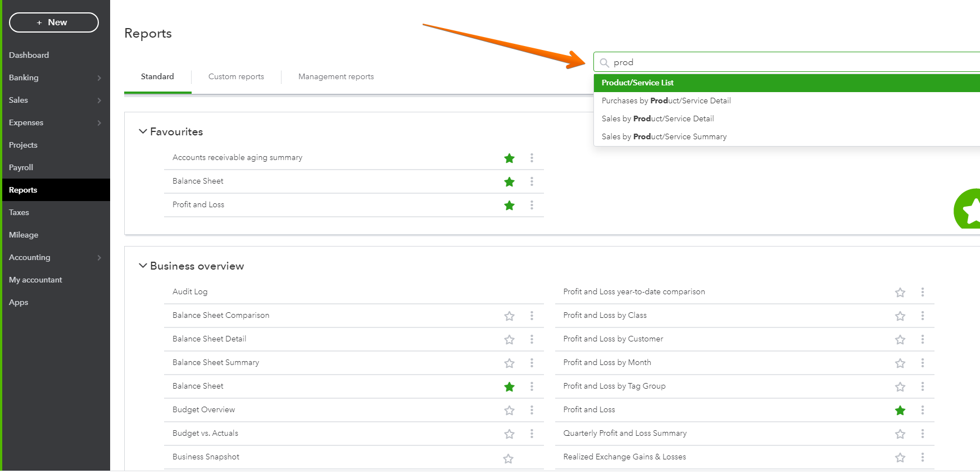Switch to the Custom reports tab
Screen dimensions: 980x474
[236, 77]
